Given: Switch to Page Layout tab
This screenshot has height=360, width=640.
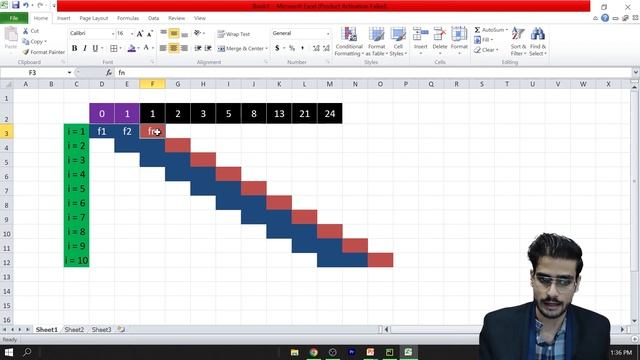Looking at the screenshot, I should (93, 18).
